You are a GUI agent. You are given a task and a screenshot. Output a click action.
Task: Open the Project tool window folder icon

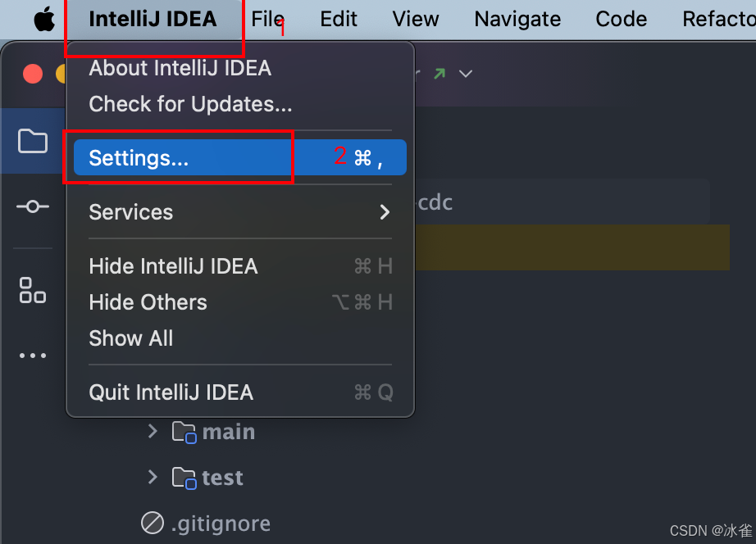[x=33, y=142]
